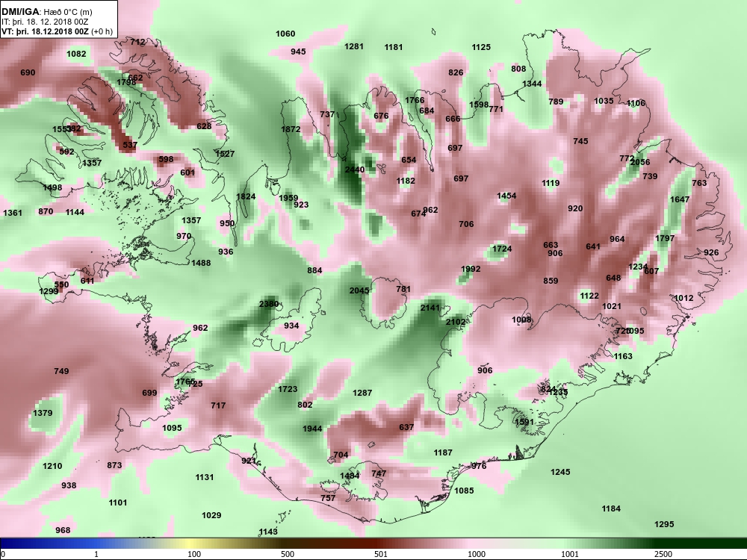The image size is (747, 560).
Task: Click the map value 2102
Action: click(x=456, y=322)
